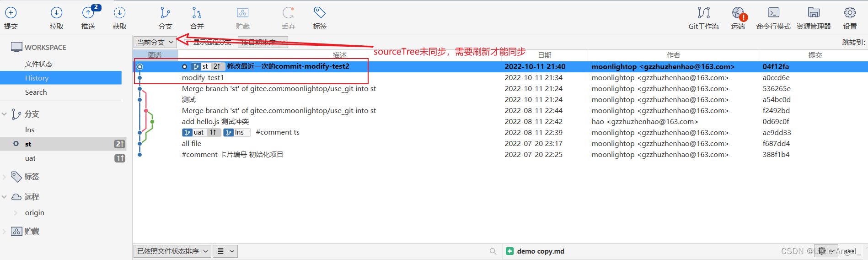Open 远端 (Remote) globe icon
868x260 pixels.
tap(738, 13)
